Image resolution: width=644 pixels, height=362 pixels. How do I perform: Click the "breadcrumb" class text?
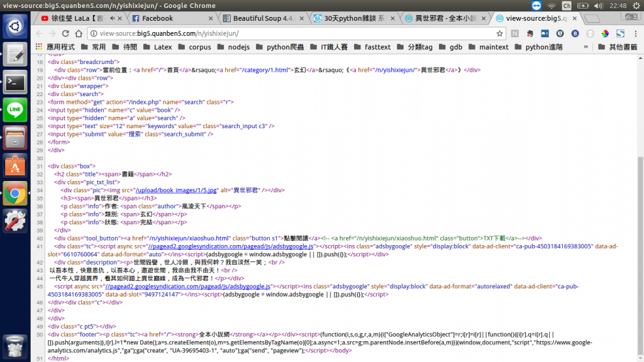[97, 62]
